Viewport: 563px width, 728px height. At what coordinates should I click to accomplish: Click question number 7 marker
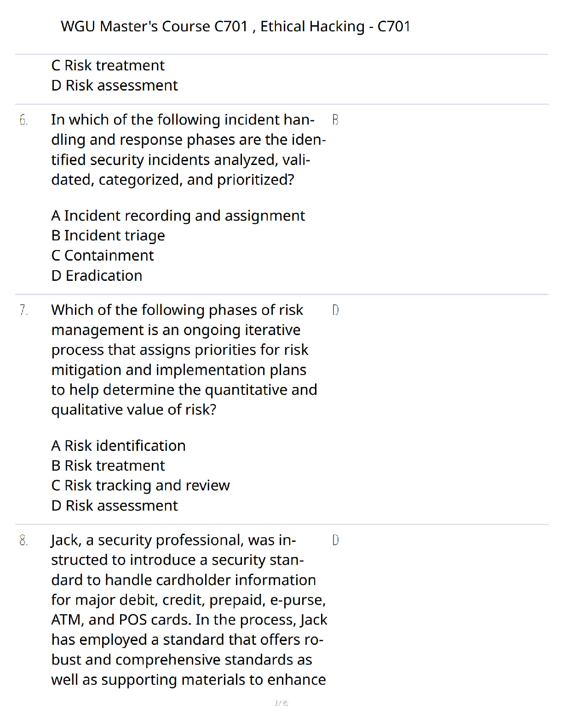[23, 310]
